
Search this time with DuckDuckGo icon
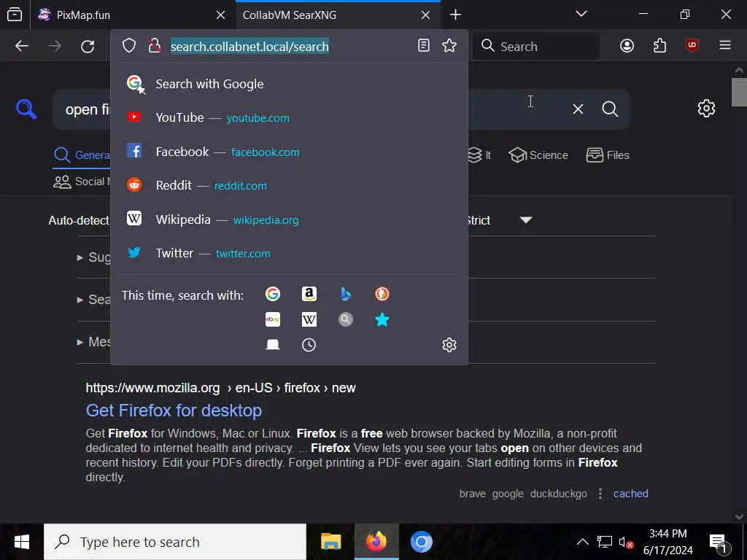382,294
